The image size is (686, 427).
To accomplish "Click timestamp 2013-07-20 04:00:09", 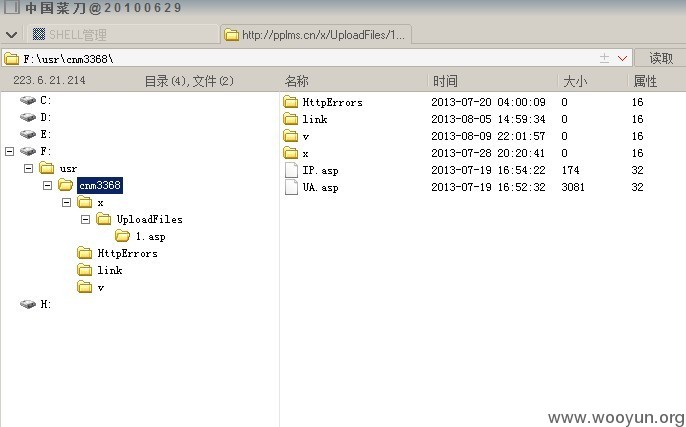I will tap(488, 102).
